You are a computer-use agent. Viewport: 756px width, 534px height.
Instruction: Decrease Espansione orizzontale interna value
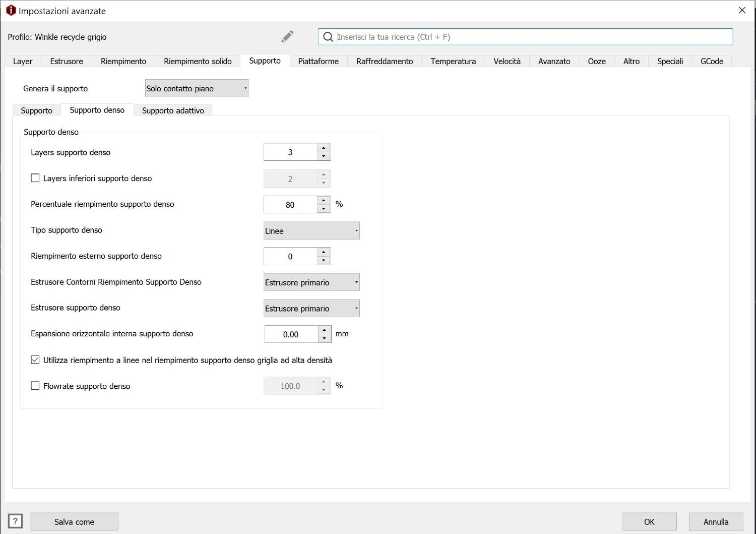point(324,338)
